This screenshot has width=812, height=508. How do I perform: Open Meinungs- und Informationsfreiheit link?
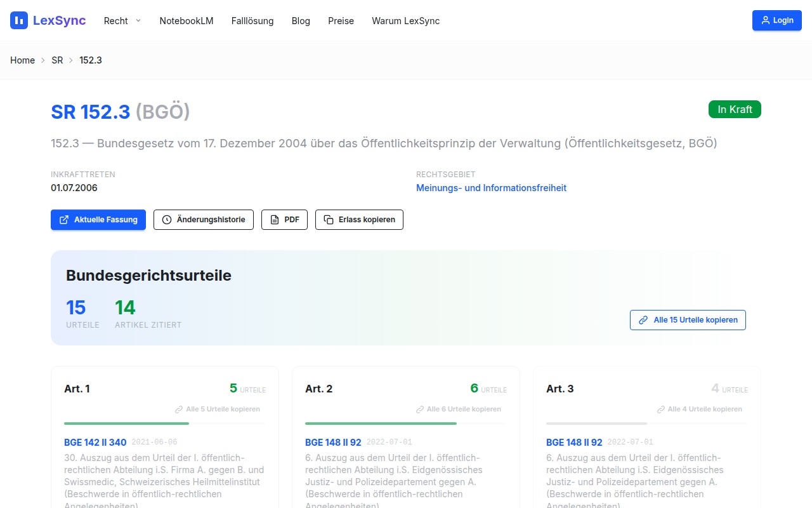[x=491, y=188]
